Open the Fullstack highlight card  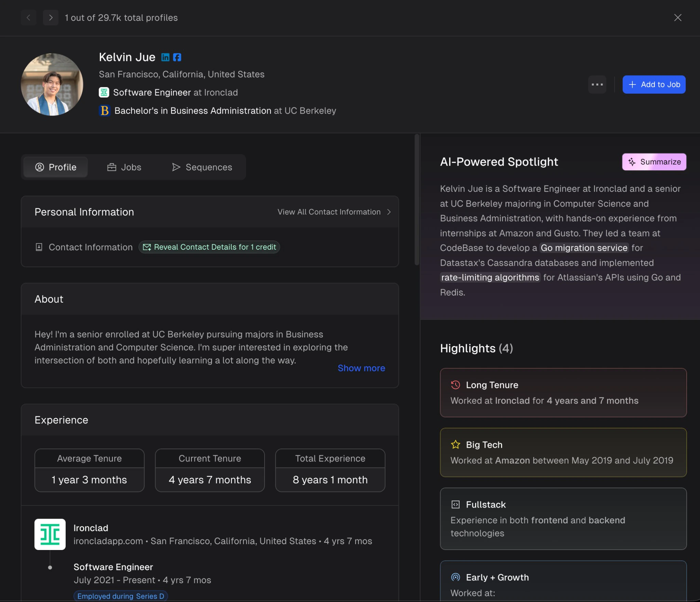pos(563,519)
